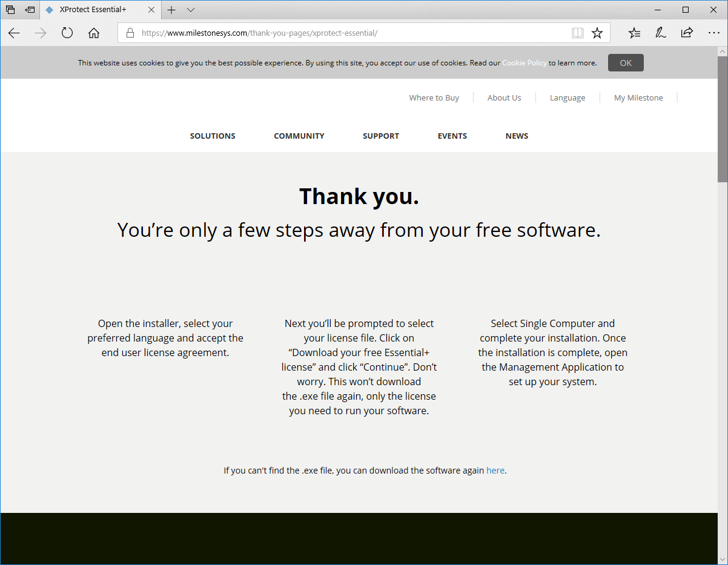
Task: Select the XProtect Essential+ tab
Action: pyautogui.click(x=100, y=10)
